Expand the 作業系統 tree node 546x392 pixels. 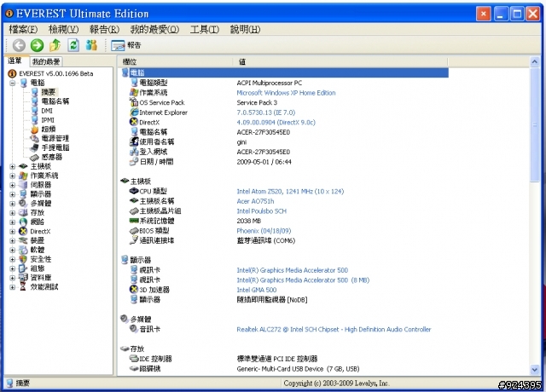13,176
